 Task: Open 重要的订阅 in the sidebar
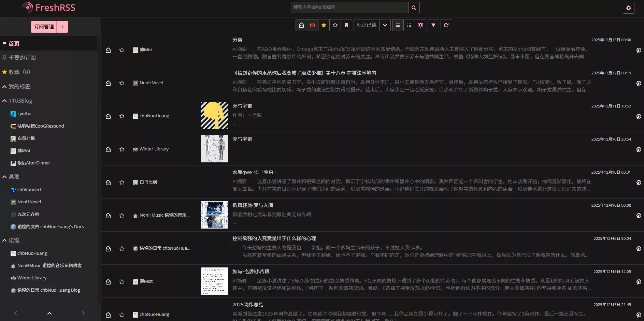22,58
